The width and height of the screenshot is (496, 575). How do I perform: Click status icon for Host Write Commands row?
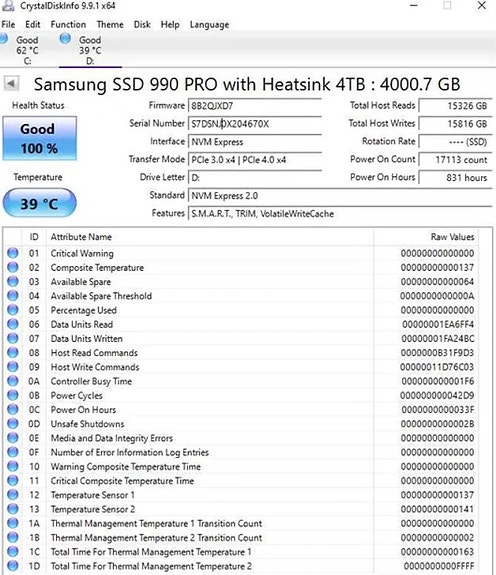click(13, 367)
